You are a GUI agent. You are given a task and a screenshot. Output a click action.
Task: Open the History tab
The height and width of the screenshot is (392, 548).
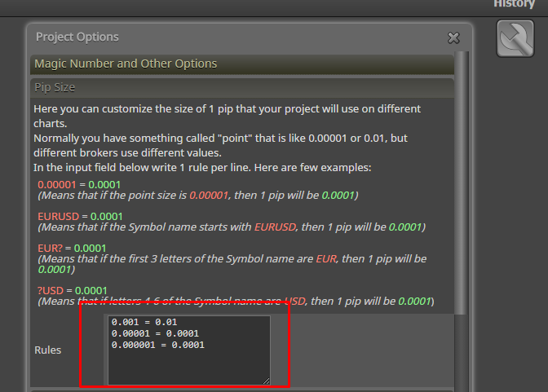[x=514, y=4]
